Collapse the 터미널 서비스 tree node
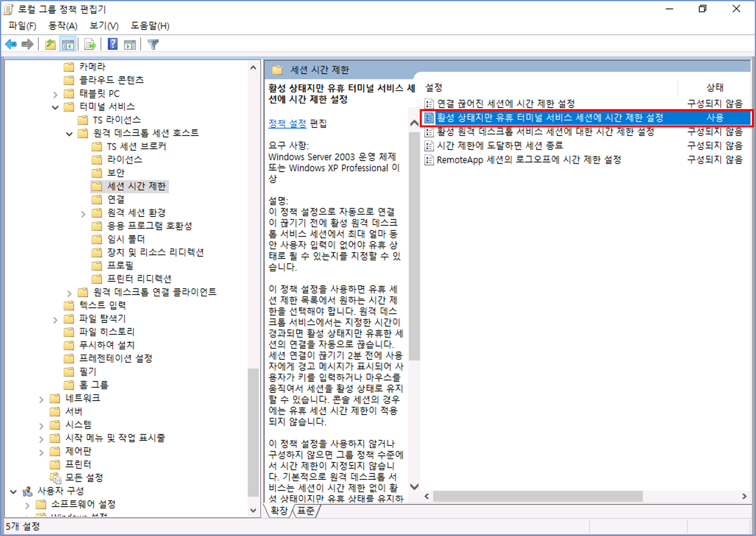The width and height of the screenshot is (756, 536). click(55, 107)
